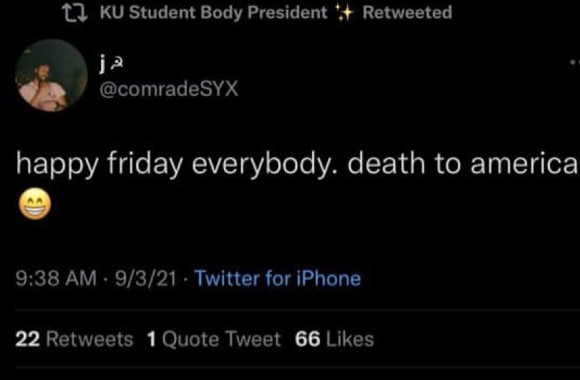
Task: Click the word everybody in tweet
Action: pos(265,164)
